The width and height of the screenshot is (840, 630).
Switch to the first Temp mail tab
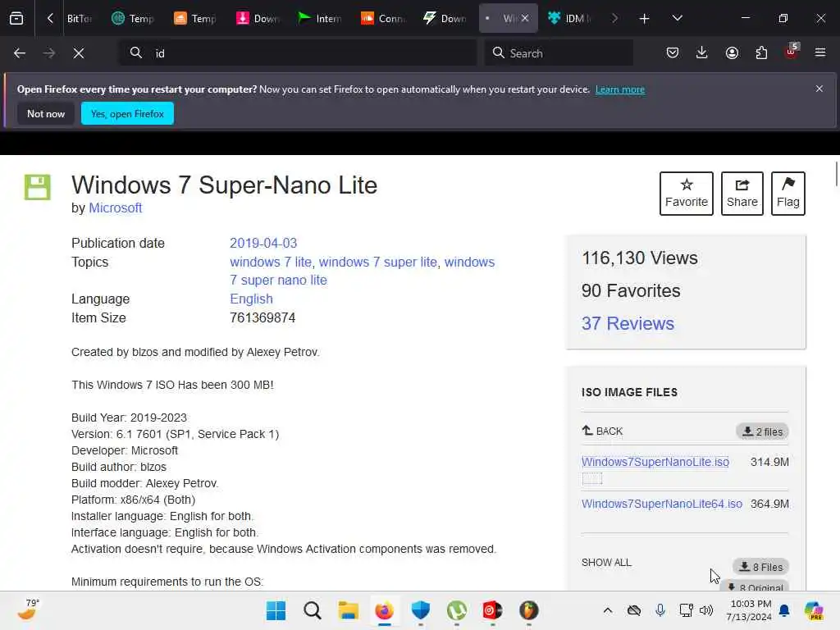[133, 18]
